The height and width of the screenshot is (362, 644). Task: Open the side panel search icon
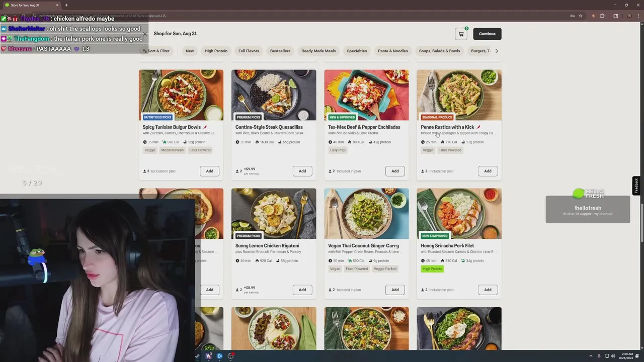(x=616, y=16)
